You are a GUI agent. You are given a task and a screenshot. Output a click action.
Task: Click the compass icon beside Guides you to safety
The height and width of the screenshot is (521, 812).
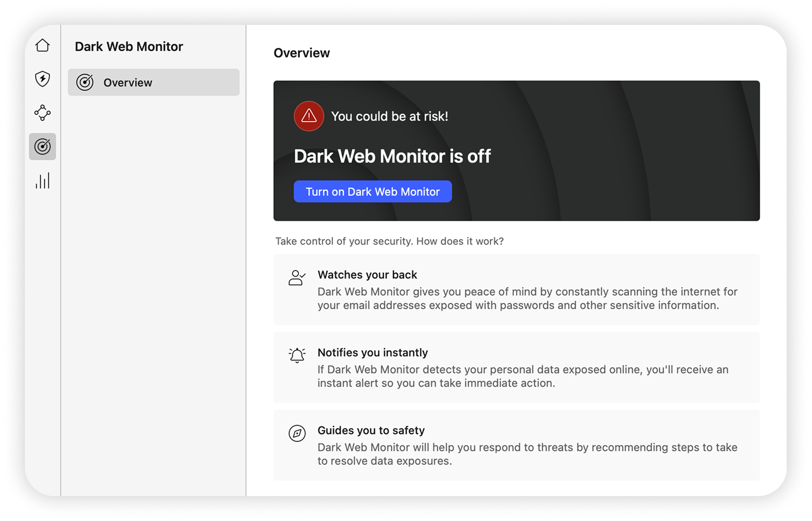pos(297,433)
